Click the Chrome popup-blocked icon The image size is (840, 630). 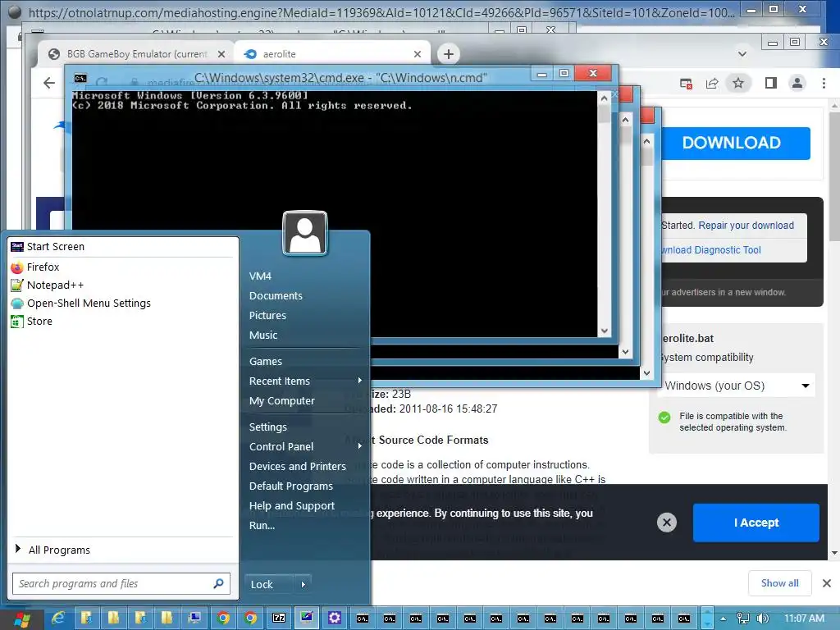click(x=686, y=83)
